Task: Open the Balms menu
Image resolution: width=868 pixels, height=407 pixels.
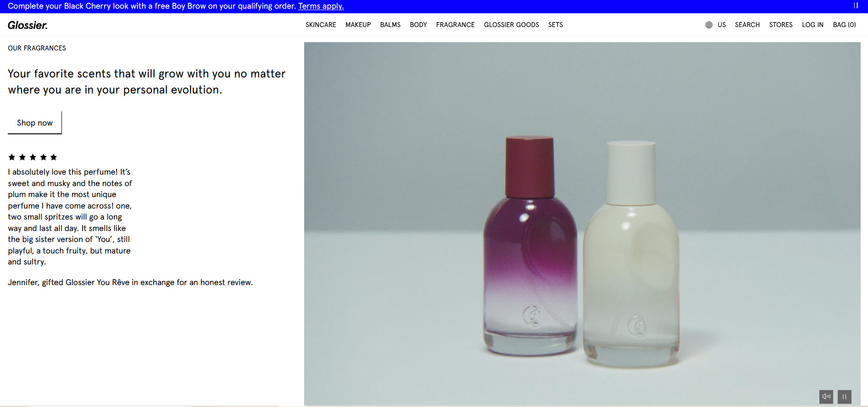Action: [390, 25]
